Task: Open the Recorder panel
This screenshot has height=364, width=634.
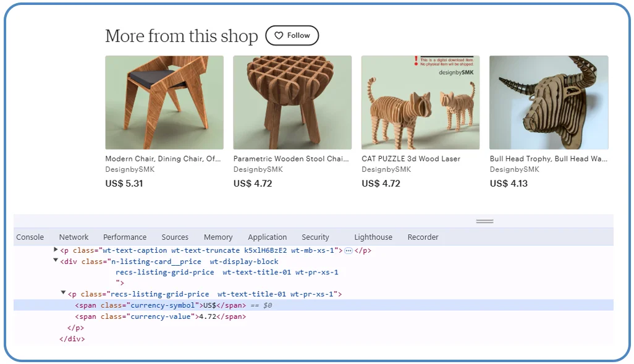Action: click(x=423, y=237)
